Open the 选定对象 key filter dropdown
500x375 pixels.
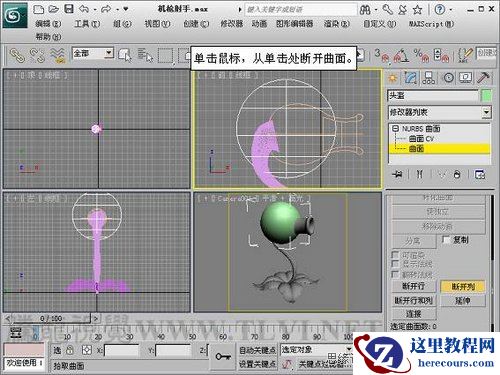pos(316,349)
